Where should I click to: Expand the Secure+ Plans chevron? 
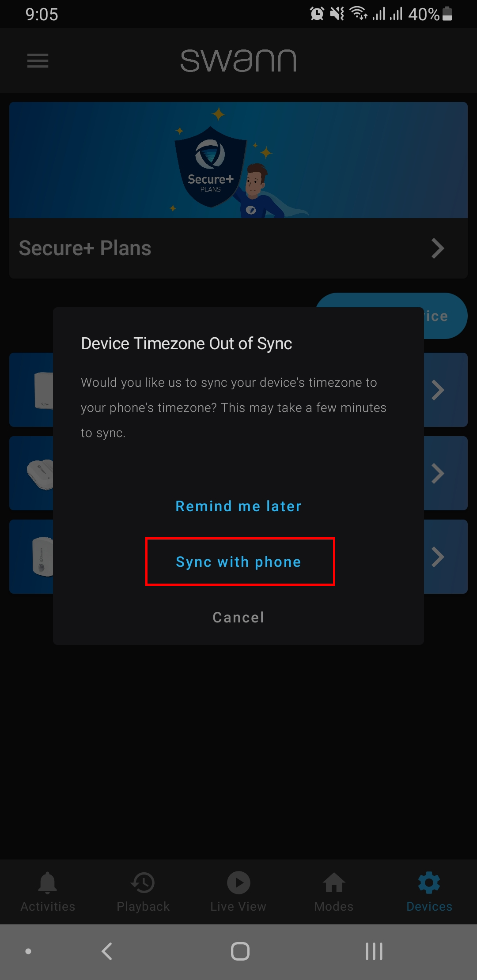click(x=438, y=248)
